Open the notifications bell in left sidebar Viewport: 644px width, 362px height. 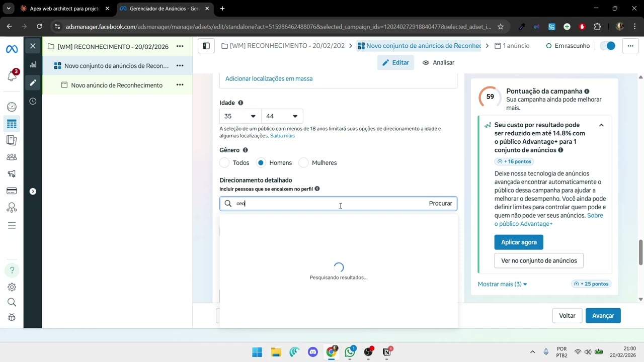click(x=12, y=76)
